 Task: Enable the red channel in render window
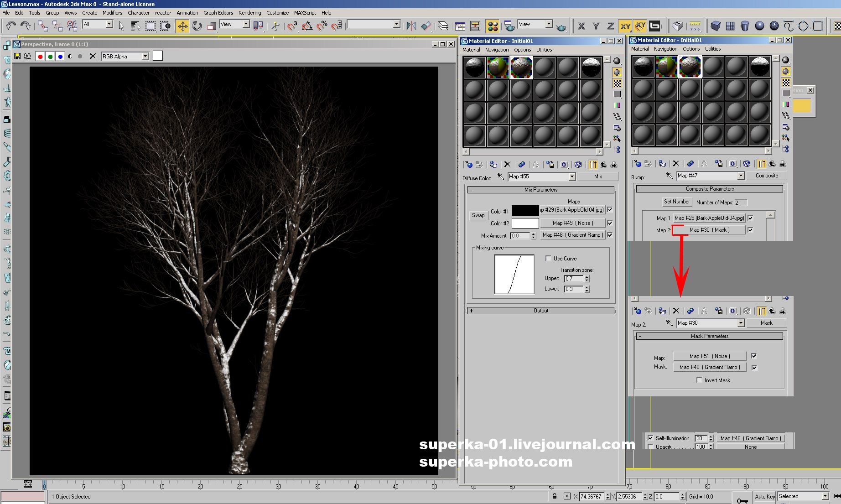click(x=40, y=56)
